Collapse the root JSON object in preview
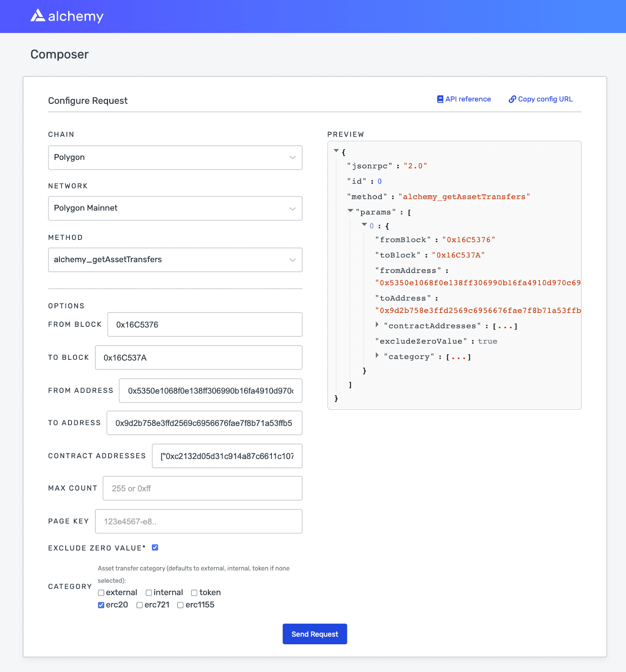This screenshot has width=626, height=672. coord(336,150)
